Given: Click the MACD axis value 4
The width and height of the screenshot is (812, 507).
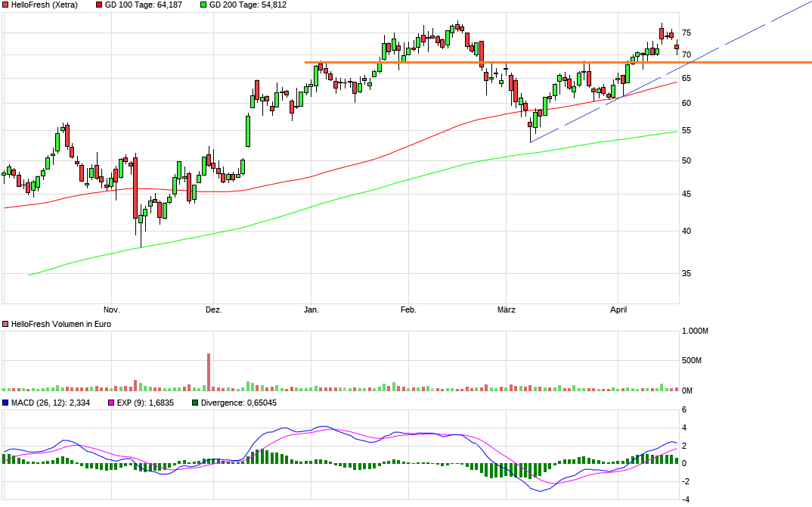Looking at the screenshot, I should click(684, 428).
